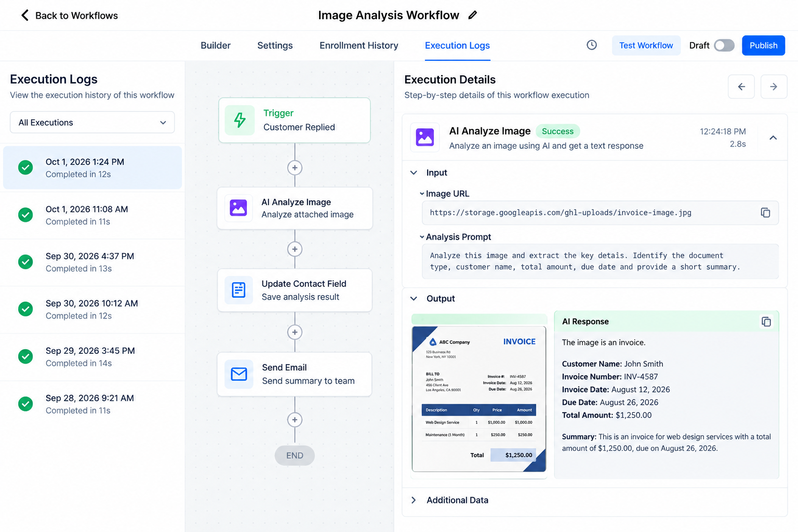798x532 pixels.
Task: Click the AI Analyze Image node icon
Action: (x=238, y=208)
